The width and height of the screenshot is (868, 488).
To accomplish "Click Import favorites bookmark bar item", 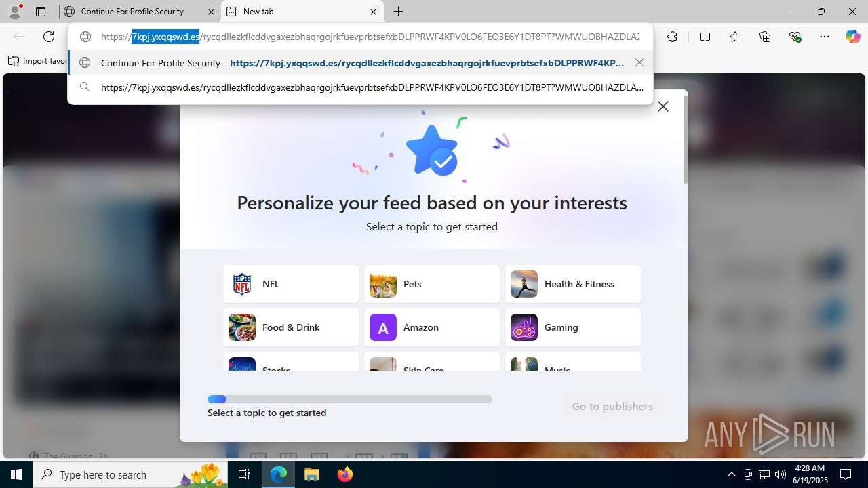I will click(38, 61).
